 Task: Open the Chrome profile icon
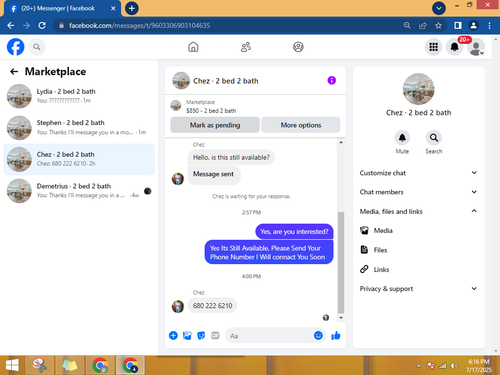(x=473, y=25)
